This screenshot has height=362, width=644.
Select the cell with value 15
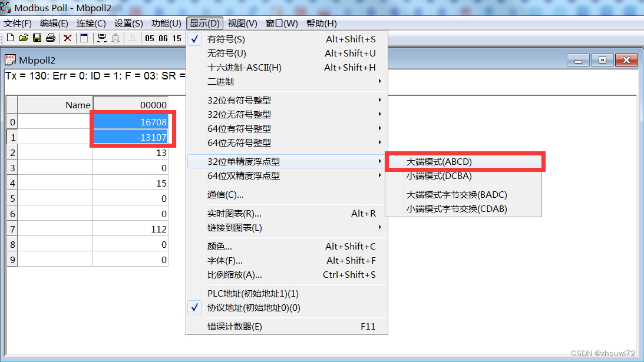131,183
